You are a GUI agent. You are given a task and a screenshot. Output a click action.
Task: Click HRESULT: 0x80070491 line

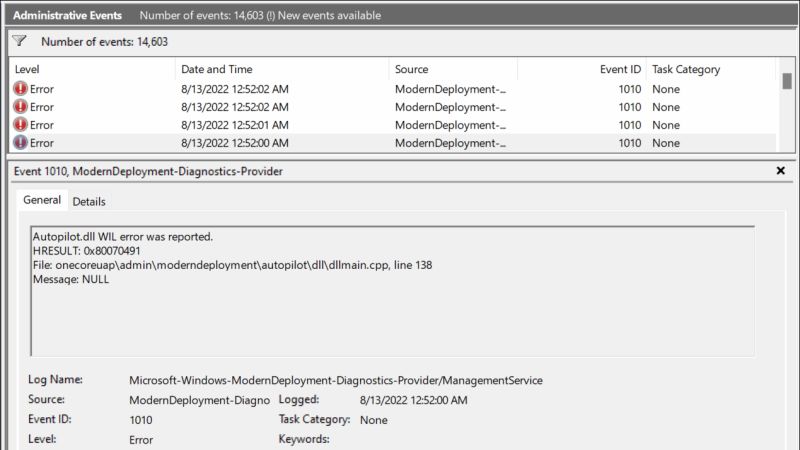(x=86, y=251)
